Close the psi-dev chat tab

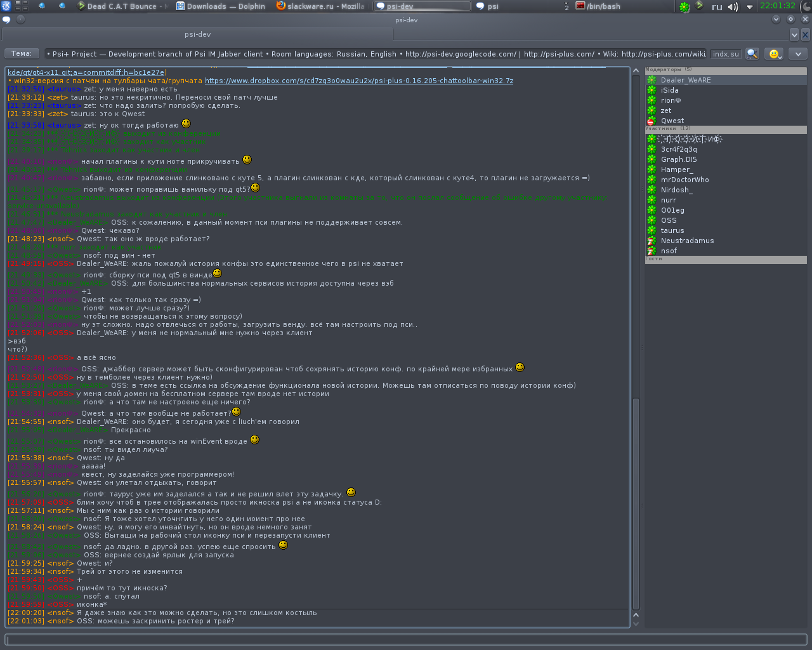(x=806, y=34)
